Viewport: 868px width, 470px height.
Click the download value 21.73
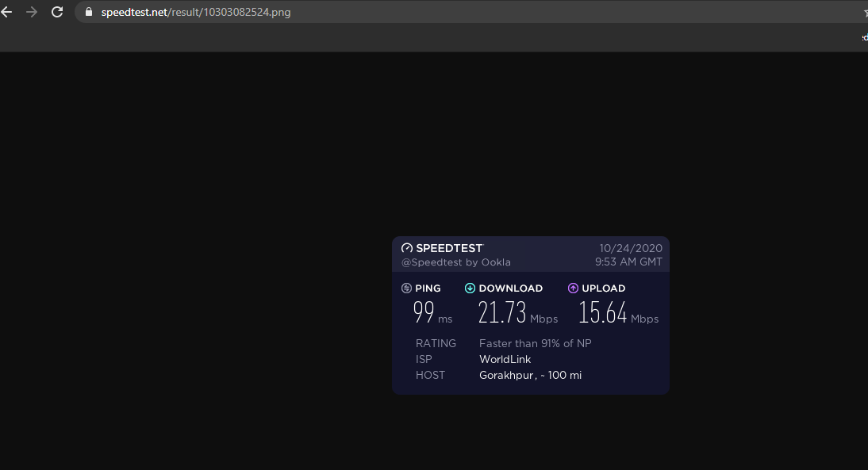coord(502,312)
